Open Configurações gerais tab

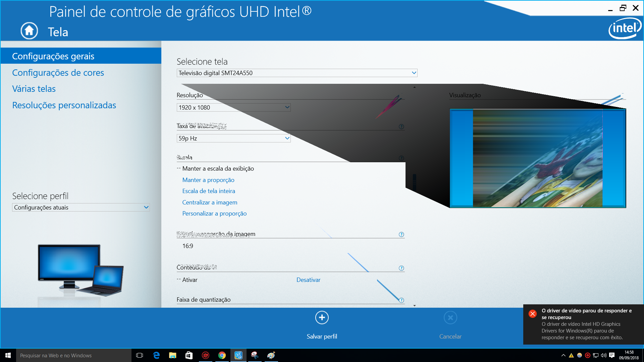tap(81, 56)
